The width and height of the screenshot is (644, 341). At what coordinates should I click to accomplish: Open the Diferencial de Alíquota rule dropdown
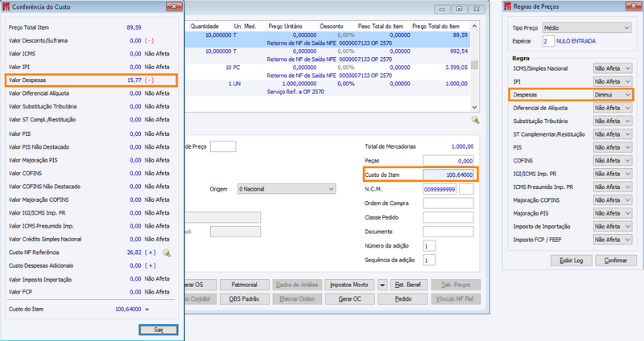[613, 108]
